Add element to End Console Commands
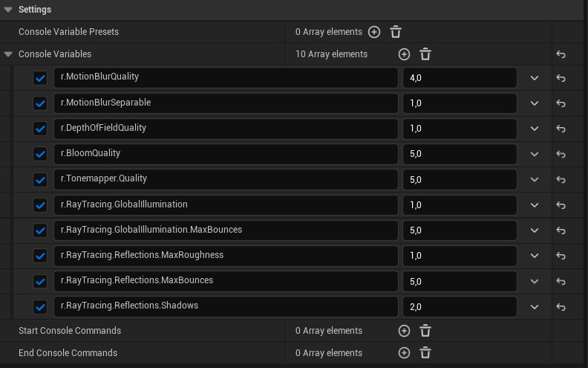The width and height of the screenshot is (588, 368). point(404,353)
